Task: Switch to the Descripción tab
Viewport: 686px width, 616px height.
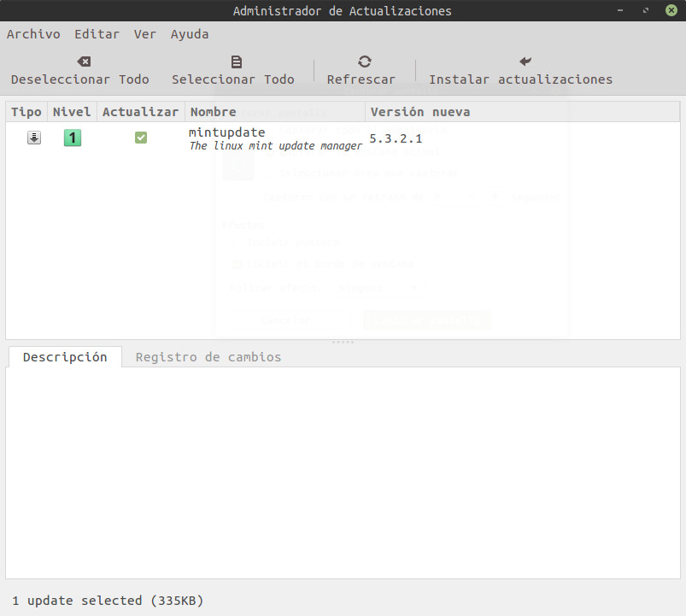Action: point(65,357)
